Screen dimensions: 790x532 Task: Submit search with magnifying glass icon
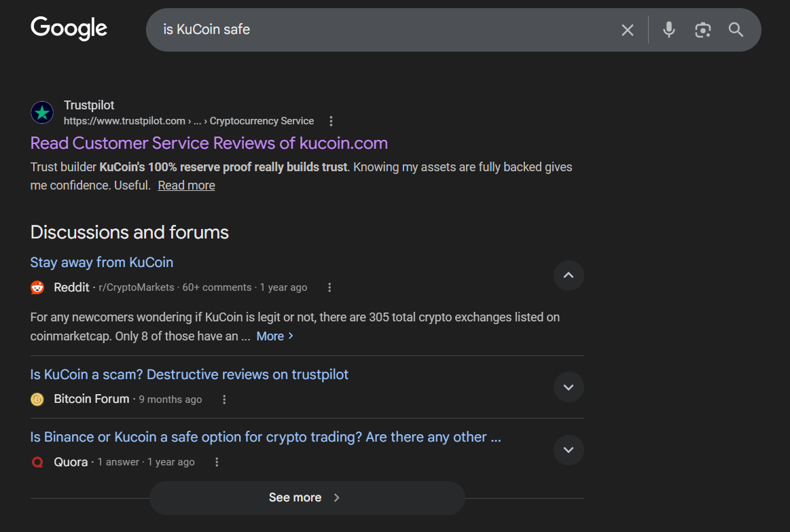point(736,30)
